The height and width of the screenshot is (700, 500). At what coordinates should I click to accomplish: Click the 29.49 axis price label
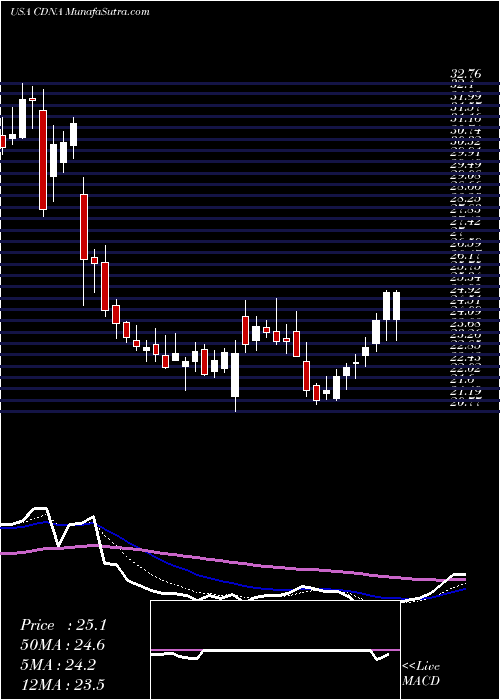click(467, 166)
